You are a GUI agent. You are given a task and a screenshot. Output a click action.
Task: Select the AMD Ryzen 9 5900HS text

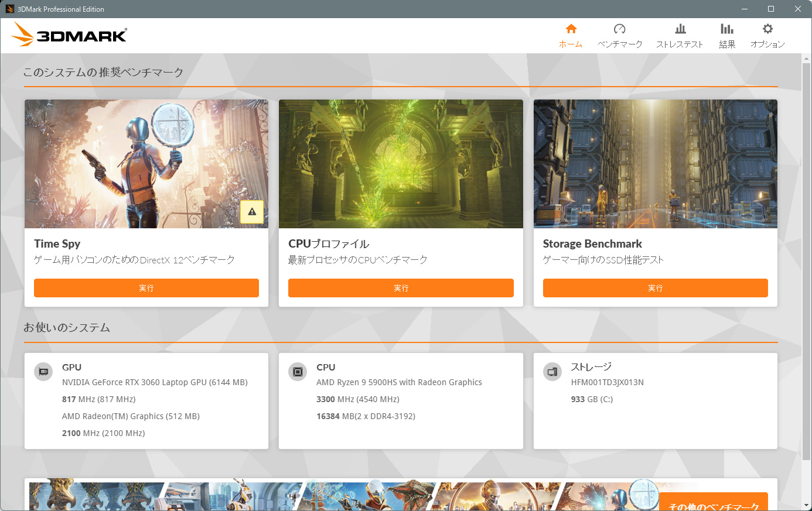point(399,382)
